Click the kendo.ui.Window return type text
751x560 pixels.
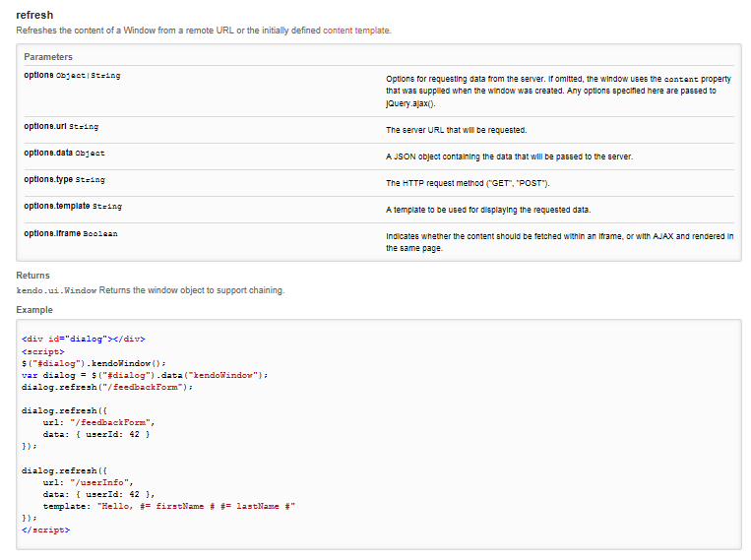coord(56,290)
